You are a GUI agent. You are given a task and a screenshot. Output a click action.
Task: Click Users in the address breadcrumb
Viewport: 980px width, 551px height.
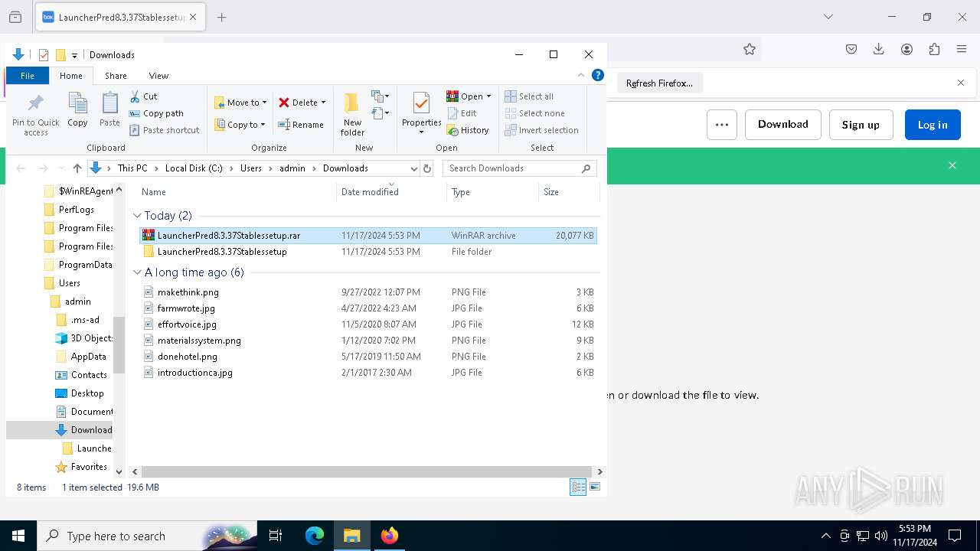click(x=251, y=168)
